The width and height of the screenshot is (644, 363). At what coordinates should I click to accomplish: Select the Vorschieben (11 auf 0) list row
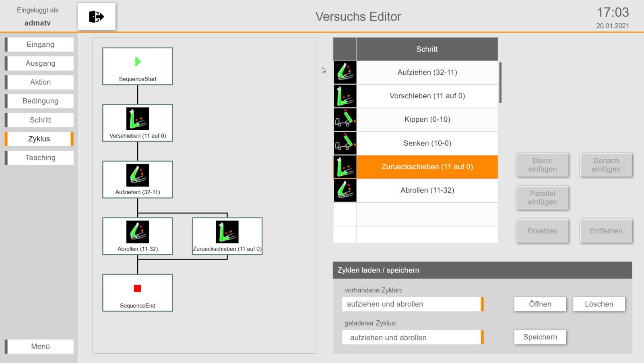427,96
